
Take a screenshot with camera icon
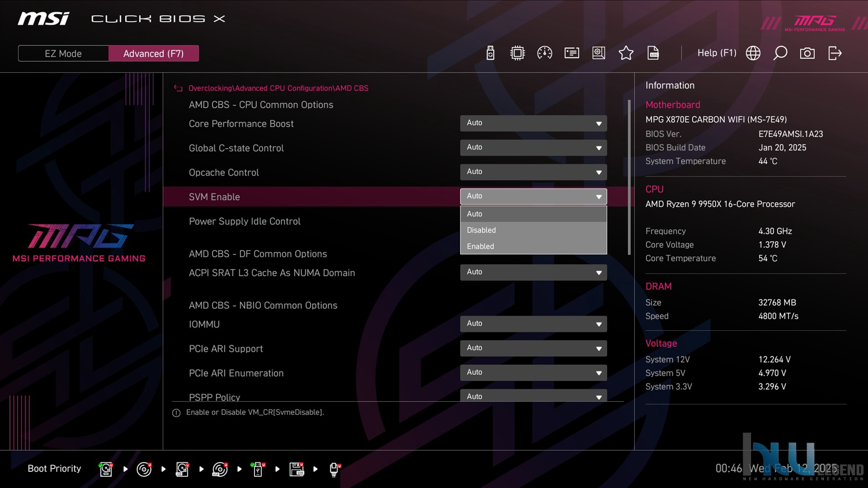tap(807, 53)
